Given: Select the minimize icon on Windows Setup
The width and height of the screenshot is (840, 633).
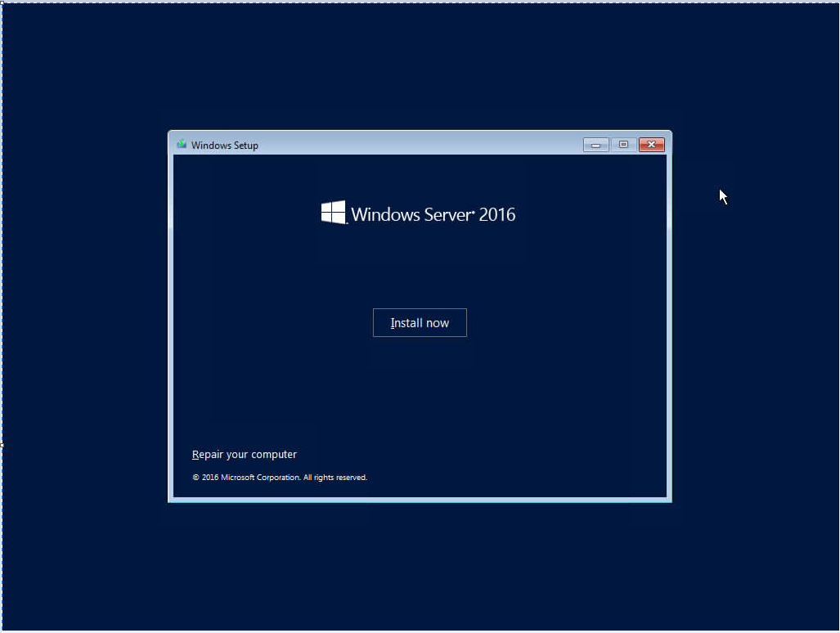Looking at the screenshot, I should (x=595, y=144).
